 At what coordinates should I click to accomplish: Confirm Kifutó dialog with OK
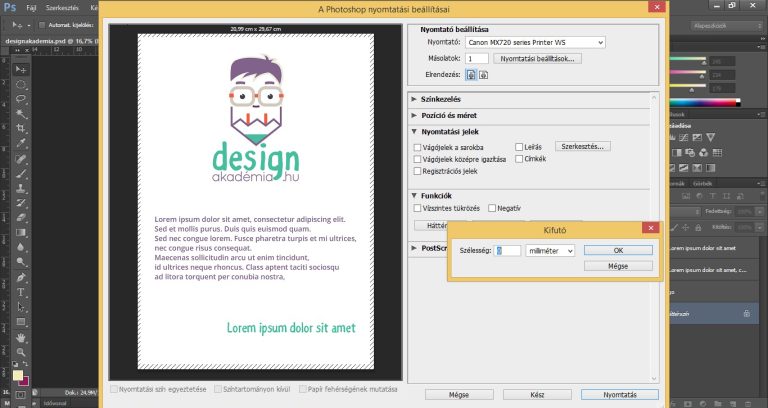618,250
